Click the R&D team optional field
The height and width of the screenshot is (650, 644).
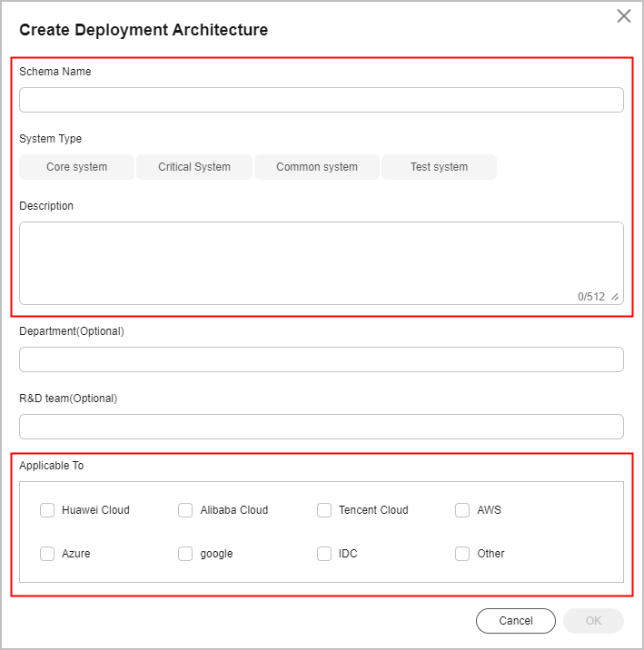click(322, 427)
